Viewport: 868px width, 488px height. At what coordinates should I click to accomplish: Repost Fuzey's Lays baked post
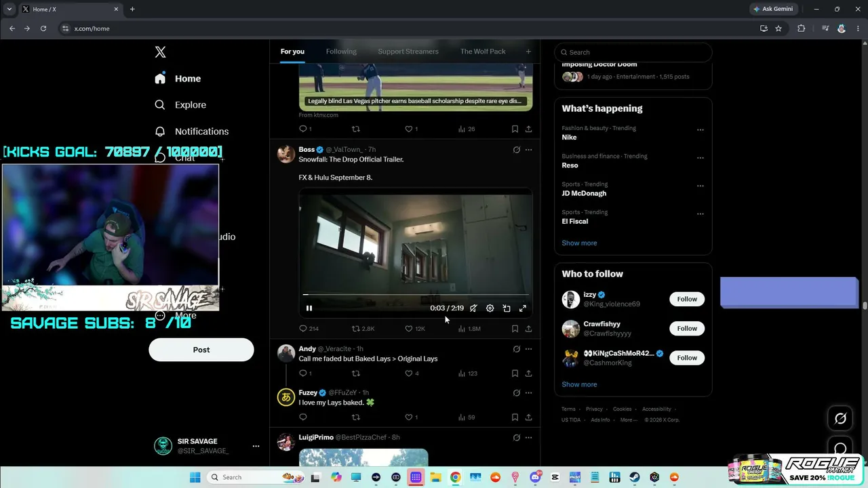pos(355,418)
